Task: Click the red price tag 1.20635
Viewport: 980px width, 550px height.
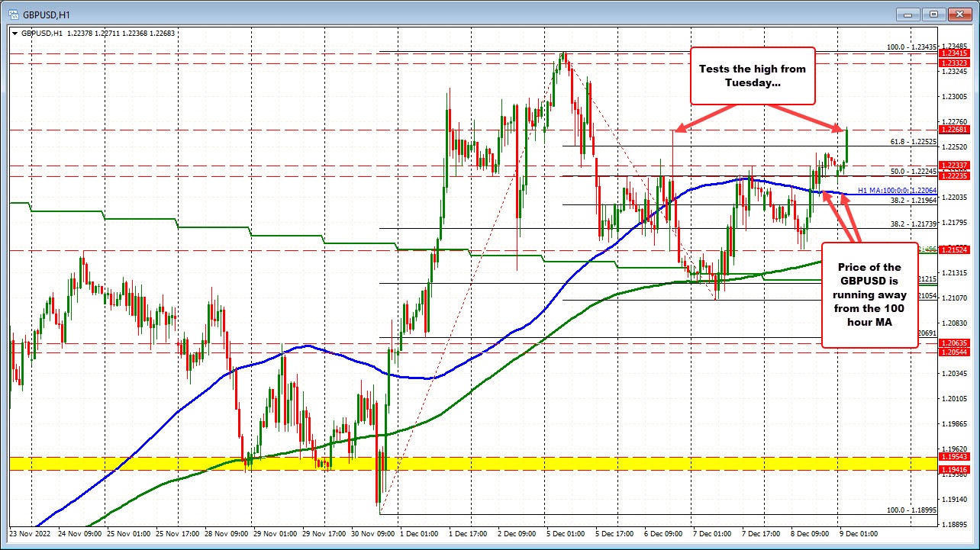Action: pos(956,343)
